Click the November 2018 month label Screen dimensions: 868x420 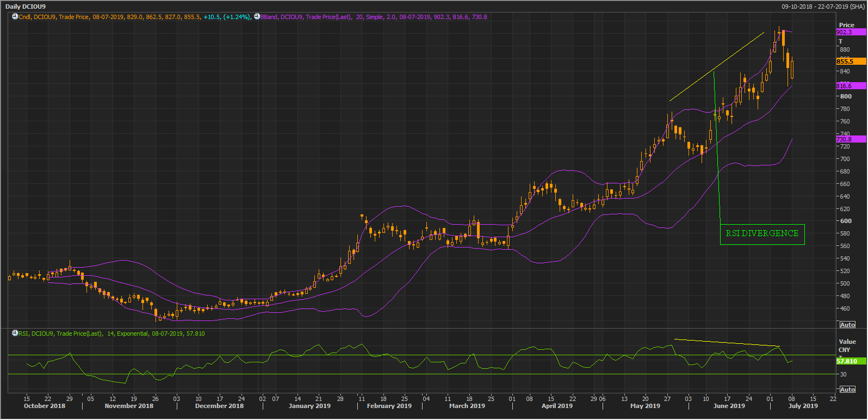pyautogui.click(x=129, y=406)
